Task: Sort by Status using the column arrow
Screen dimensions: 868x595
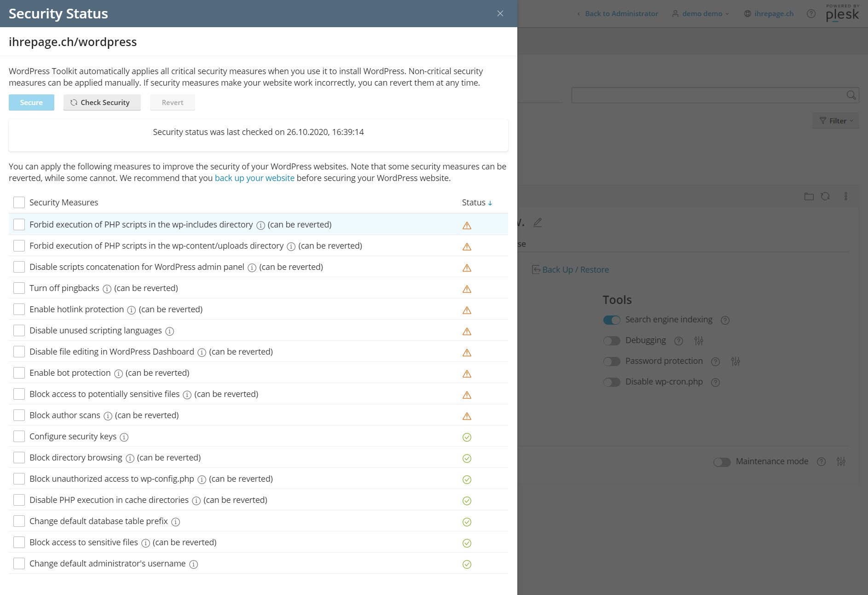Action: (489, 203)
